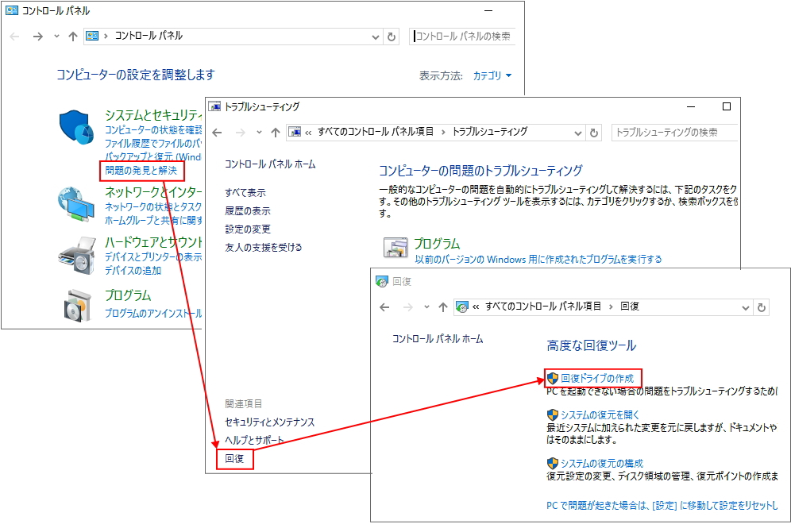Image resolution: width=791 pixels, height=532 pixels.
Task: Select すべて表示 in the left pane
Action: tap(245, 193)
